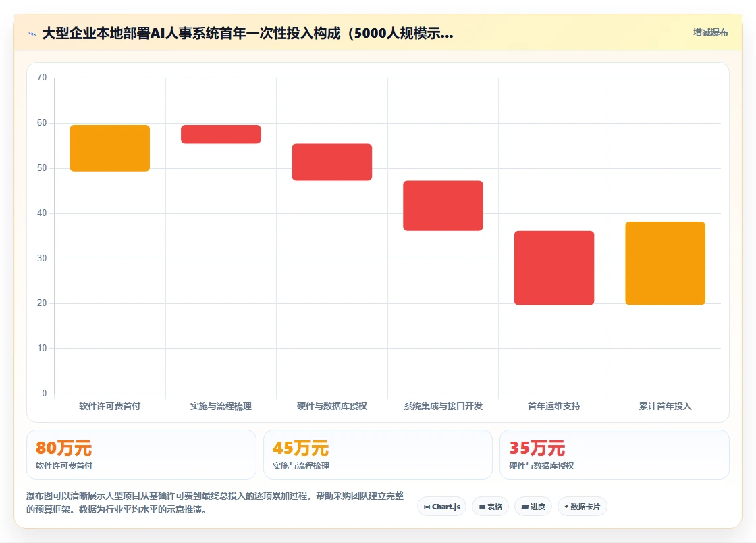756x543 pixels.
Task: Select the orange 累计首年投入 bar
Action: pyautogui.click(x=666, y=263)
